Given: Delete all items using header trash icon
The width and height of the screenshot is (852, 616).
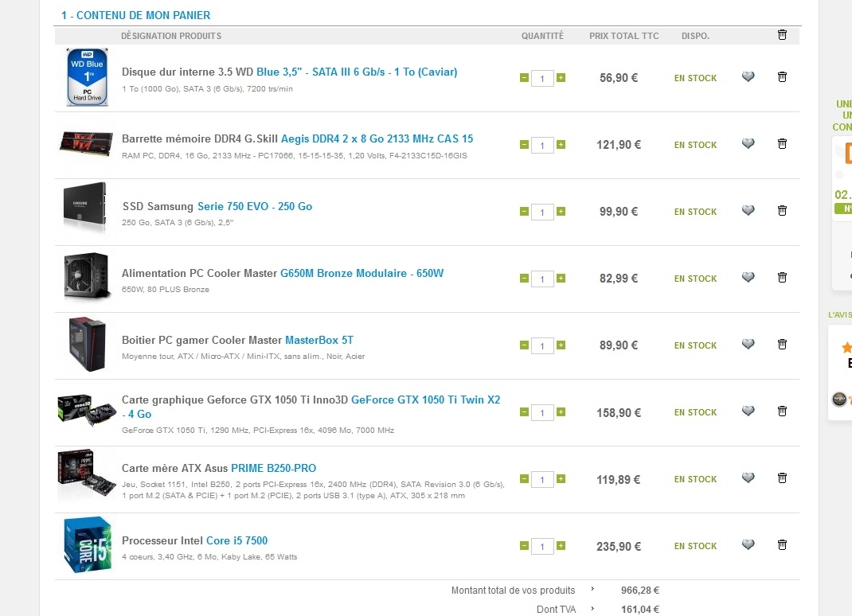Looking at the screenshot, I should [782, 35].
